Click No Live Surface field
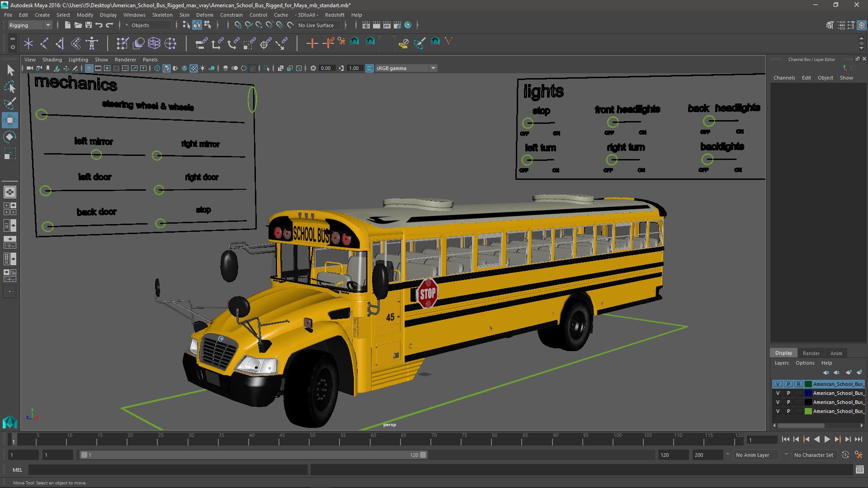Screen dimensions: 868x488 (319, 25)
